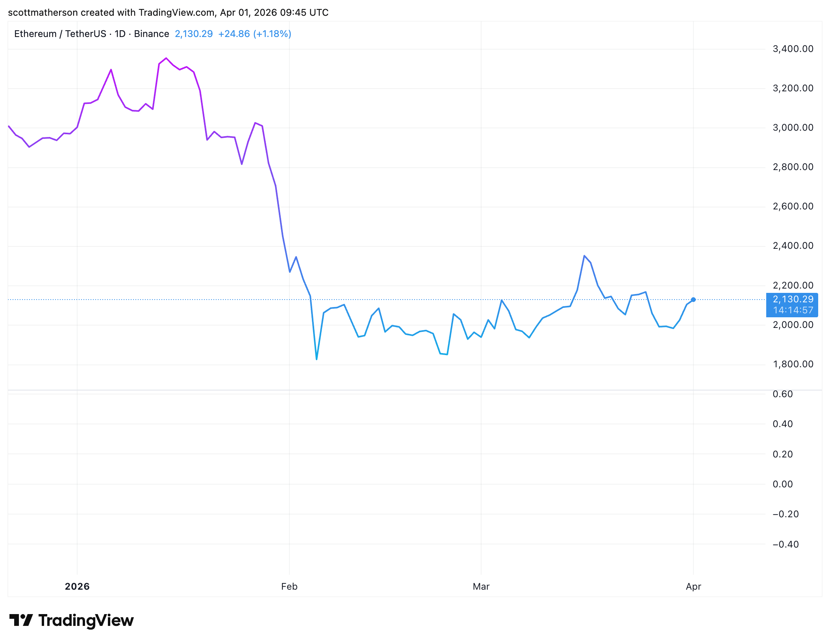This screenshot has height=644, width=830.
Task: Select the Mar label on time axis
Action: (481, 587)
